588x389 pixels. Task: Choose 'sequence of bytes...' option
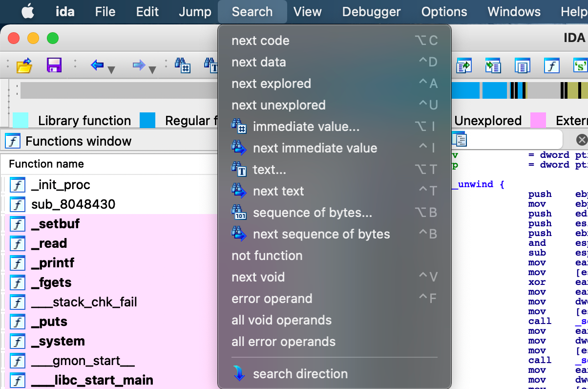pyautogui.click(x=335, y=213)
